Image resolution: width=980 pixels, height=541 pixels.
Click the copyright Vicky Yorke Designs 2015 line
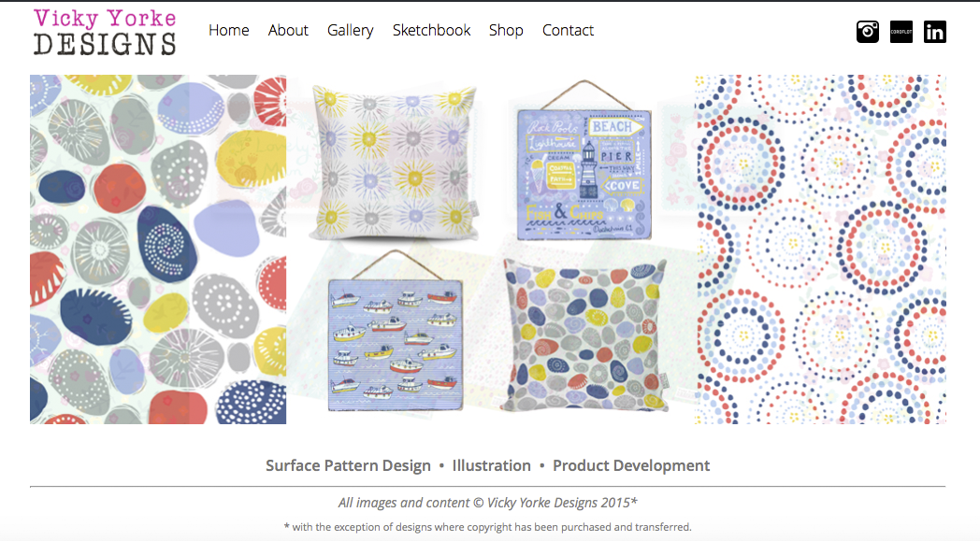tap(487, 503)
